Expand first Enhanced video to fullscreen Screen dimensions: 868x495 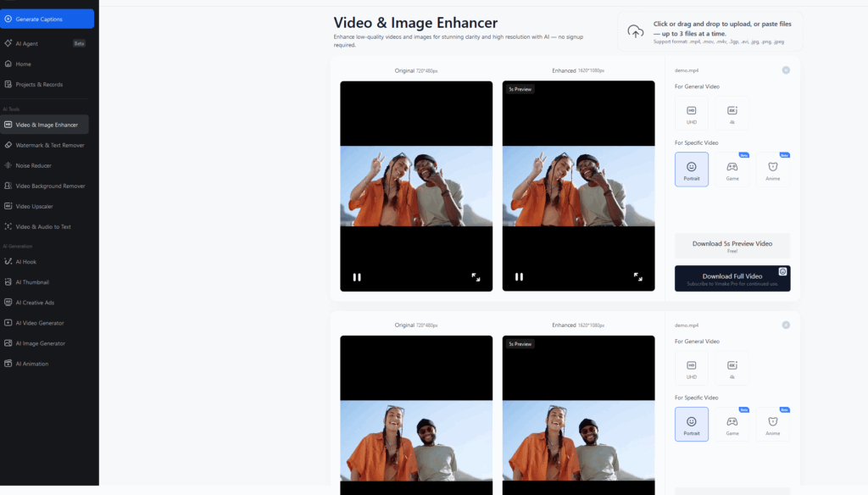click(x=637, y=276)
